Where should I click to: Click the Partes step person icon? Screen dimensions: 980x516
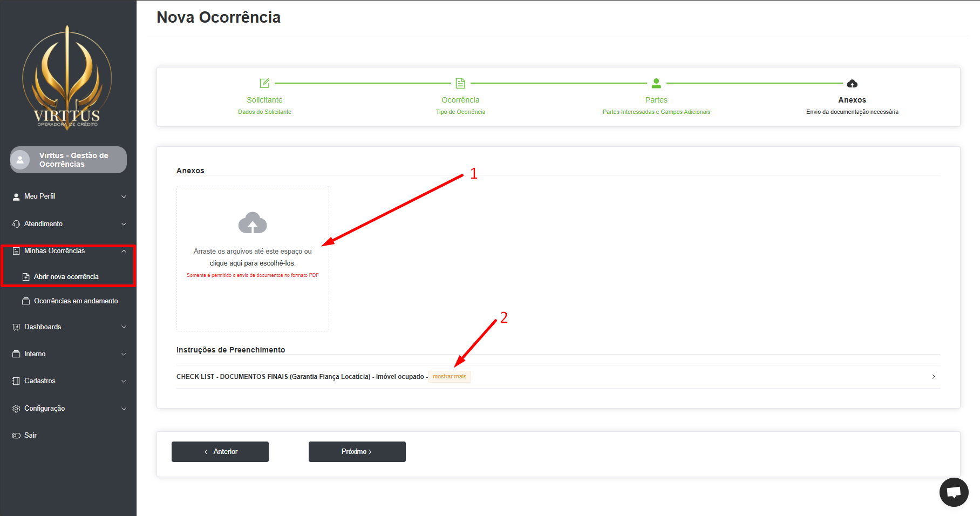tap(656, 83)
